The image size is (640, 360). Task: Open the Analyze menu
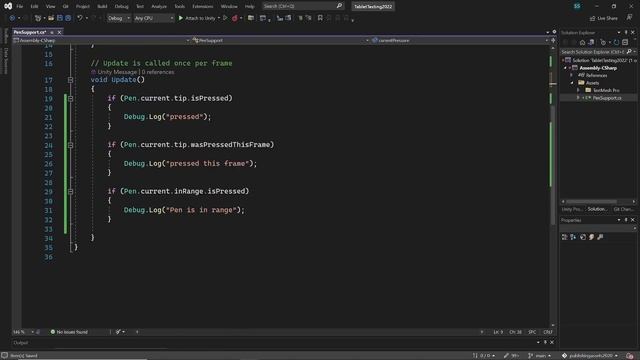point(159,7)
